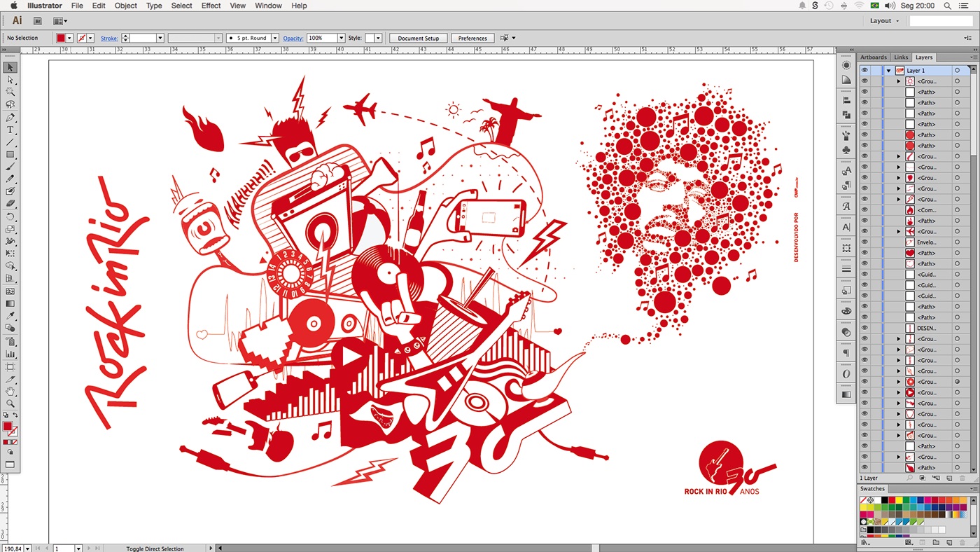
Task: Select the Artboard tool
Action: 10,366
